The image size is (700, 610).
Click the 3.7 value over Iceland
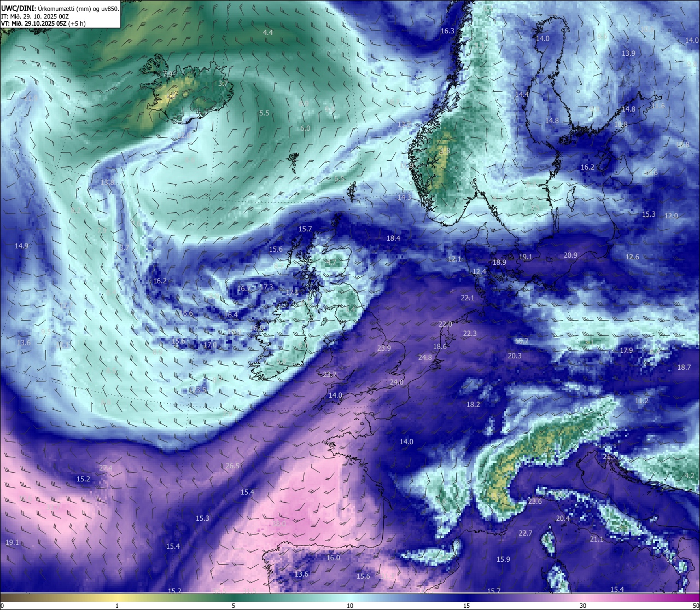coord(223,84)
